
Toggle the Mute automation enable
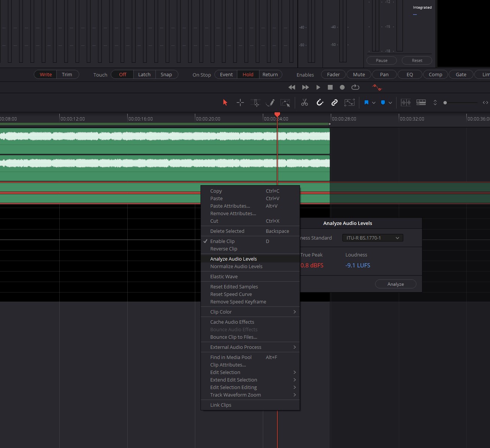359,74
